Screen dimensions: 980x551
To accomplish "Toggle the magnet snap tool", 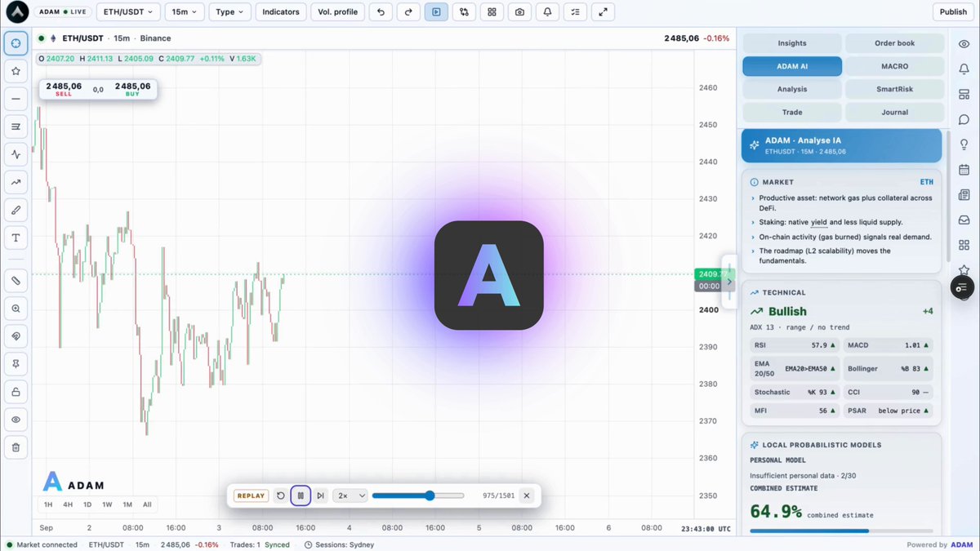I will click(16, 336).
